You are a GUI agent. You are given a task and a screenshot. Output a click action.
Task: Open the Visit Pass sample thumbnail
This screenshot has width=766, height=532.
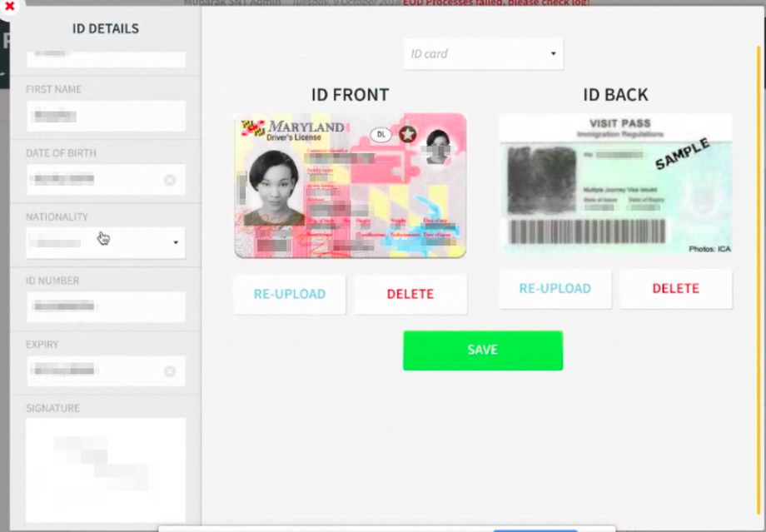point(615,184)
